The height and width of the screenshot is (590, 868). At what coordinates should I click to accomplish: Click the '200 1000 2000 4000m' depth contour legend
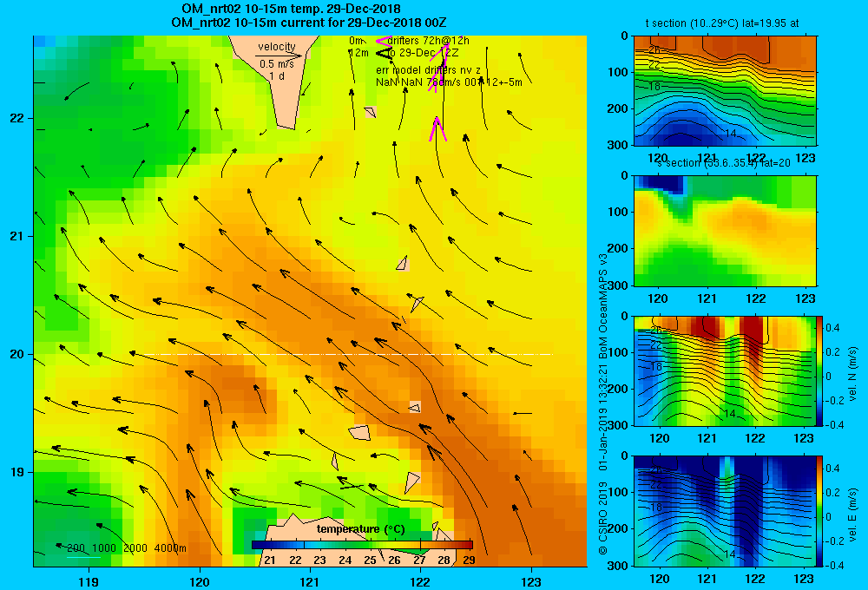coord(127,548)
